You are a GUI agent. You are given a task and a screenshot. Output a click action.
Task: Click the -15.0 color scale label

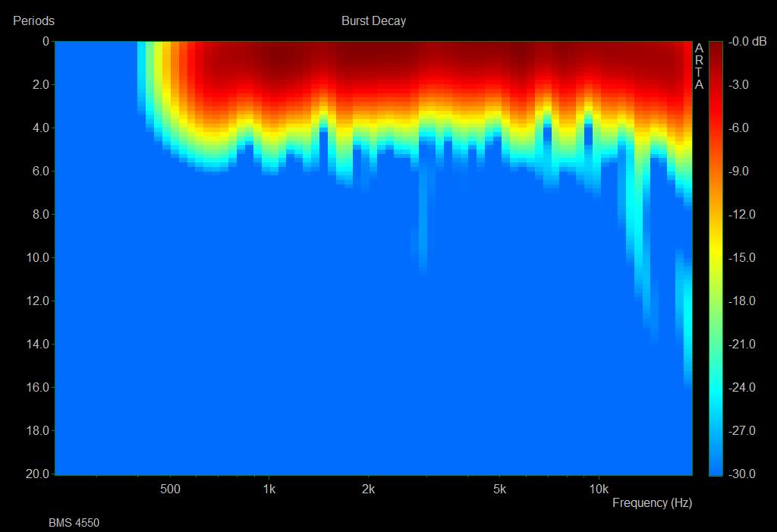coord(741,258)
